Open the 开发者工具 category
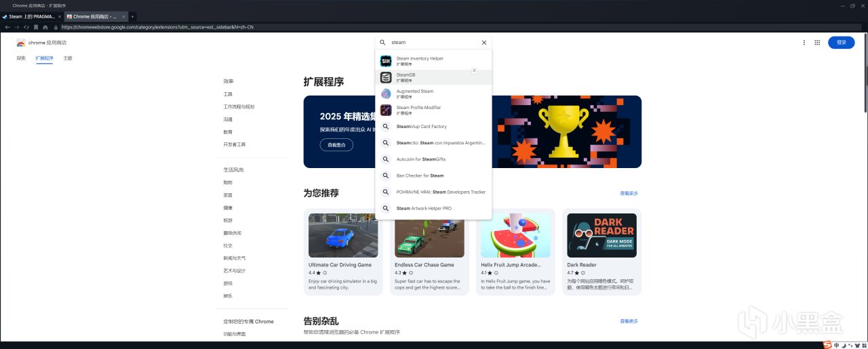The width and height of the screenshot is (868, 349). pyautogui.click(x=235, y=144)
